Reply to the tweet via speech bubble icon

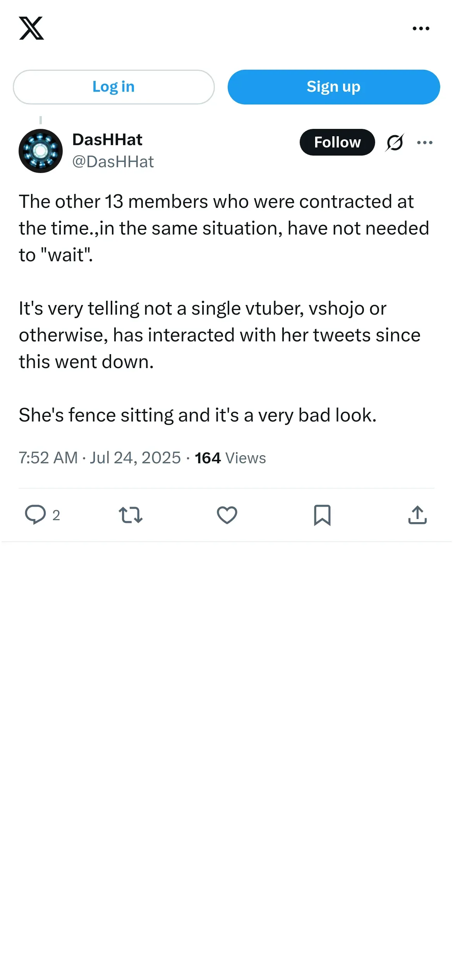[36, 515]
